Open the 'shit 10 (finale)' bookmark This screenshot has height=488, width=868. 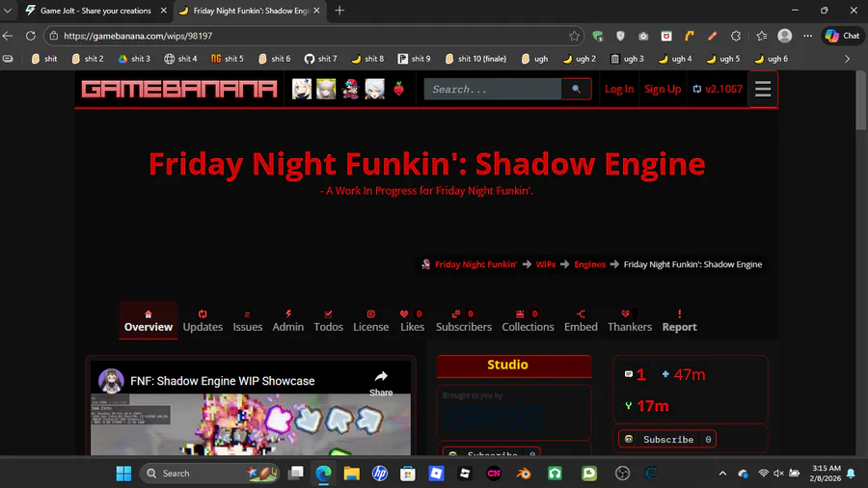[x=476, y=59]
